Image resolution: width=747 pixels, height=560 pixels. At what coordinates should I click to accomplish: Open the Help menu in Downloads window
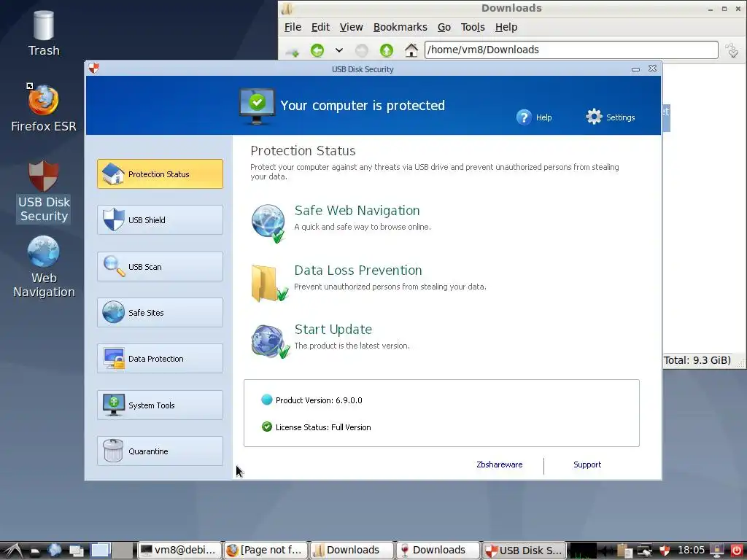point(506,27)
